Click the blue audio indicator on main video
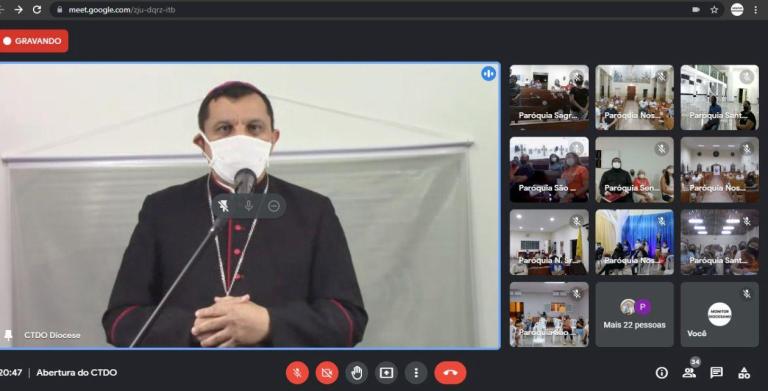 coord(488,74)
